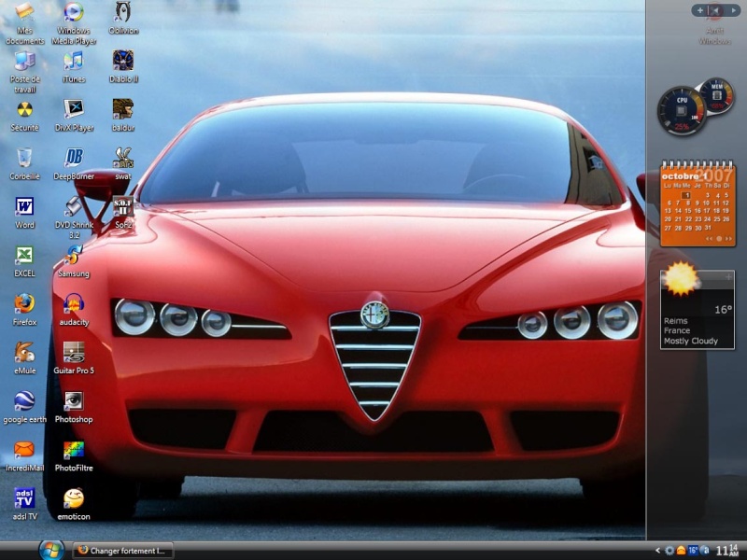Select the Diablo II shortcut

(123, 67)
